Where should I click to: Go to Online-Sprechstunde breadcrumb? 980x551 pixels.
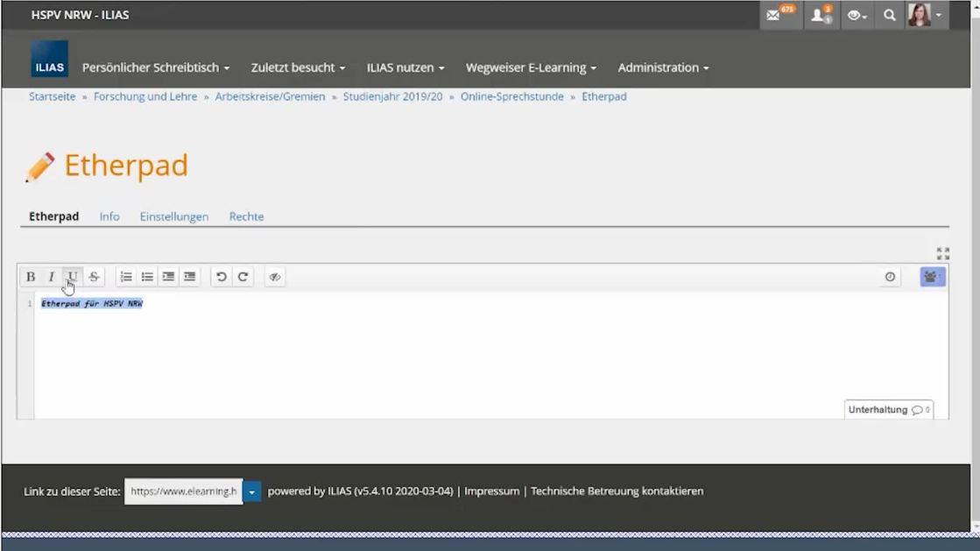511,96
